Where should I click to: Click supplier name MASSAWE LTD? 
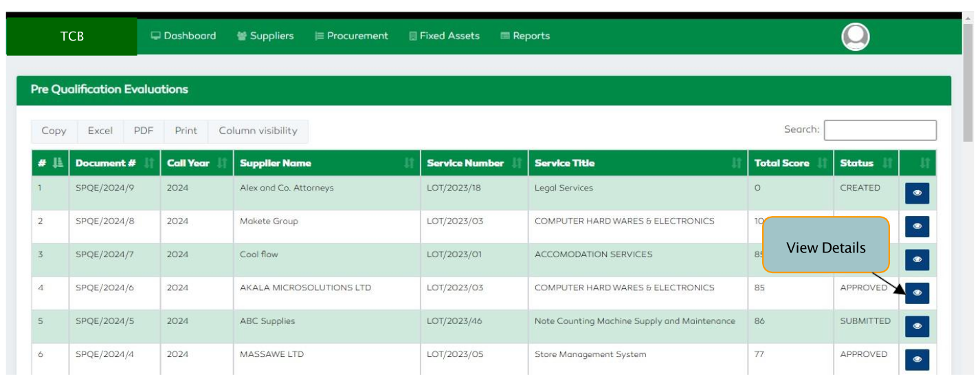271,354
